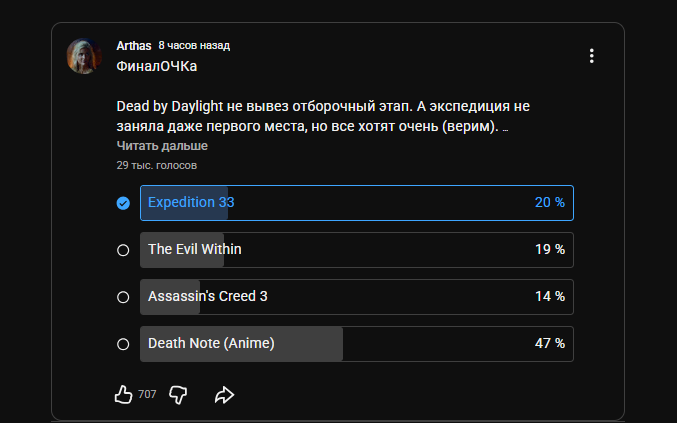The width and height of the screenshot is (677, 423).
Task: Open the post's three-dot options menu
Action: tap(592, 56)
